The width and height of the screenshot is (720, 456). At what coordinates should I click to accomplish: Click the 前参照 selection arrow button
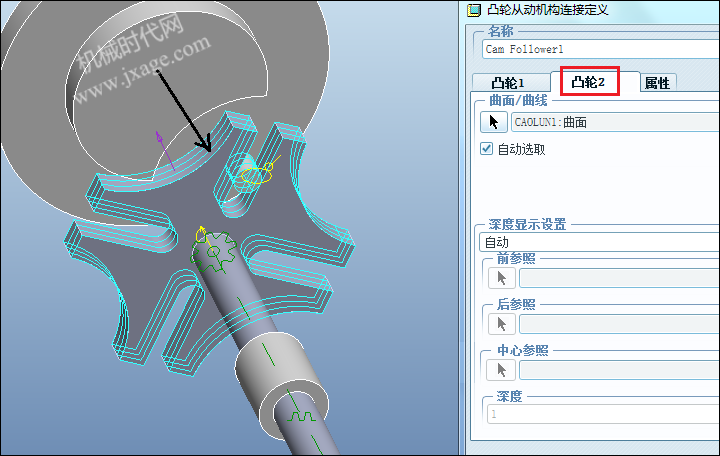501,278
